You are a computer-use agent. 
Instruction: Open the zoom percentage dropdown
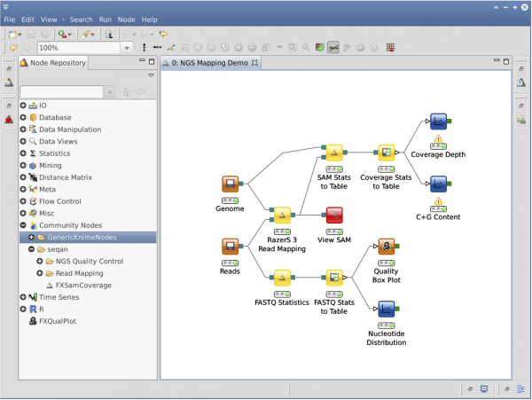click(x=127, y=48)
